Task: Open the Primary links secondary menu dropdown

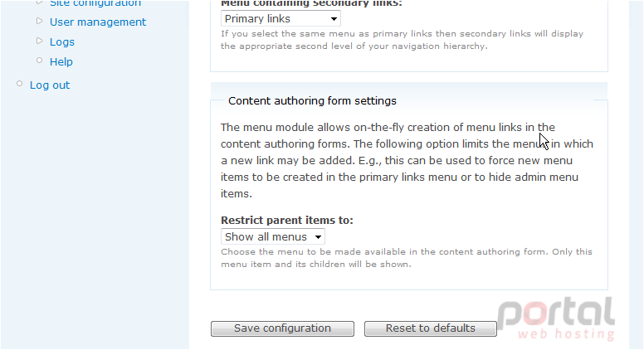Action: coord(281,18)
